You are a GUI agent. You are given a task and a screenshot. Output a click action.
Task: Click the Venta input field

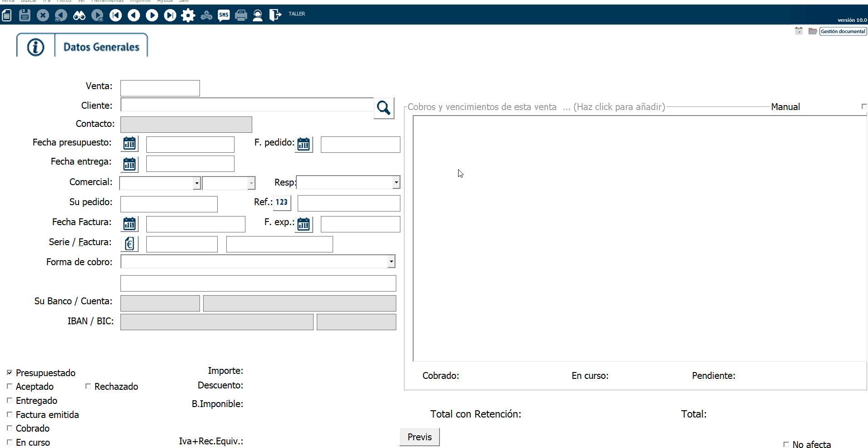(x=160, y=88)
